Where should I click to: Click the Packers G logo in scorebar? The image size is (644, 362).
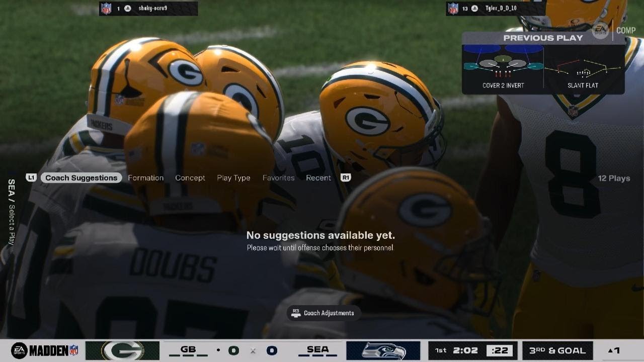click(x=122, y=350)
